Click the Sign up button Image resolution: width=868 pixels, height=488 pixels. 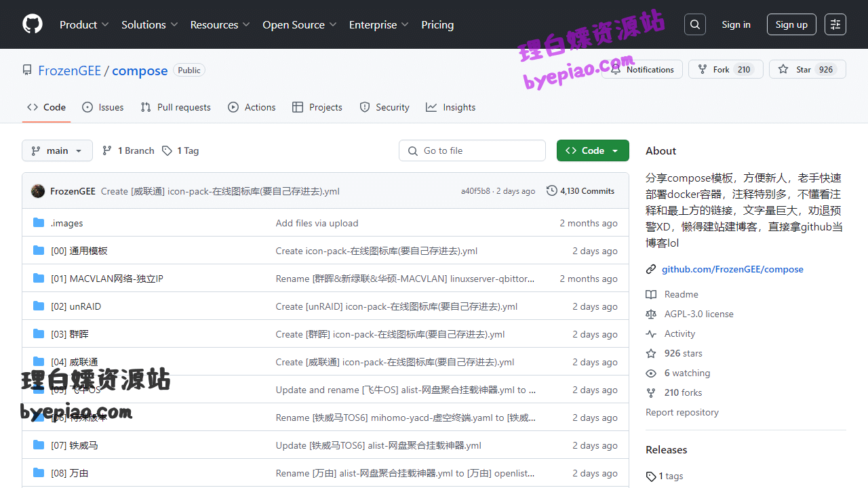pos(791,24)
